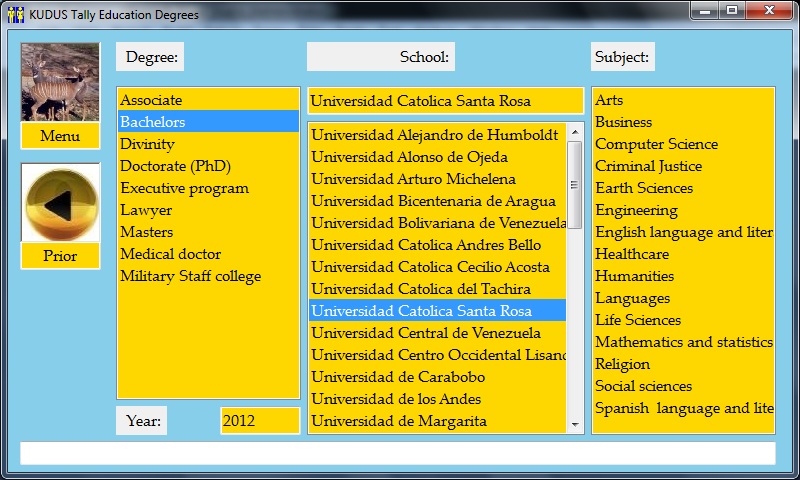Click the school list scrollbar thumb
This screenshot has height=480, width=800.
575,185
